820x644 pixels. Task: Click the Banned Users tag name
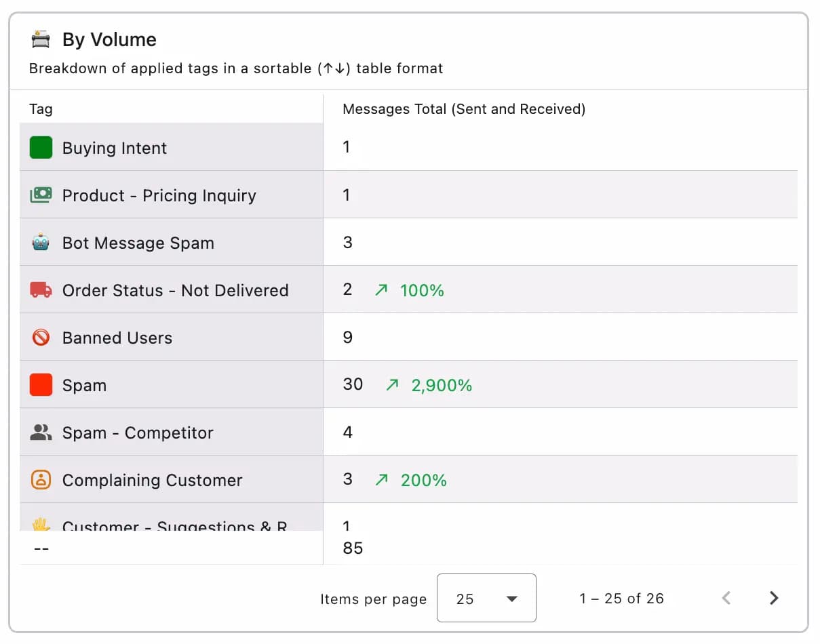pos(117,338)
